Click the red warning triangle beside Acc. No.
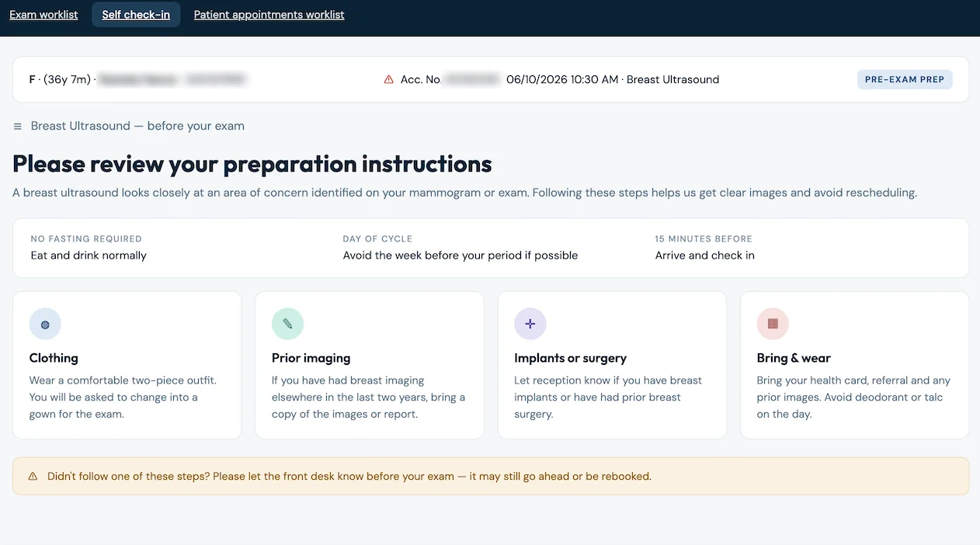The height and width of the screenshot is (545, 980). coord(389,79)
